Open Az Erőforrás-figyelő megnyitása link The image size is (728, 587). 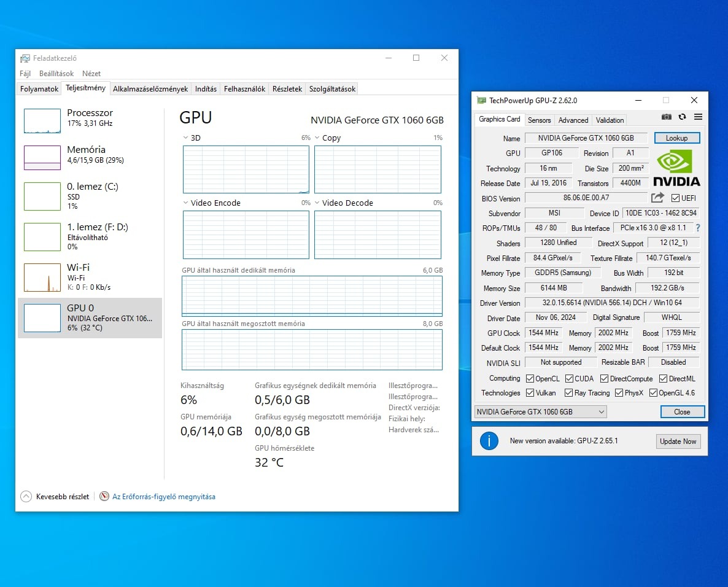pyautogui.click(x=163, y=497)
